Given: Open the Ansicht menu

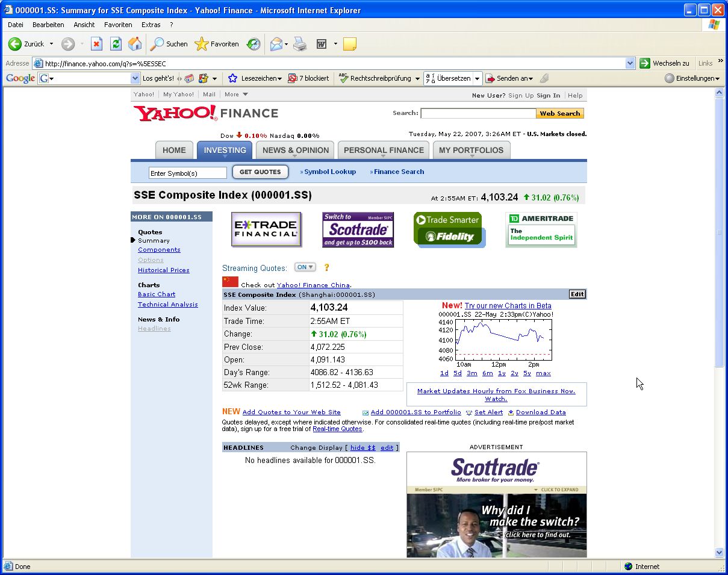Looking at the screenshot, I should pyautogui.click(x=84, y=25).
